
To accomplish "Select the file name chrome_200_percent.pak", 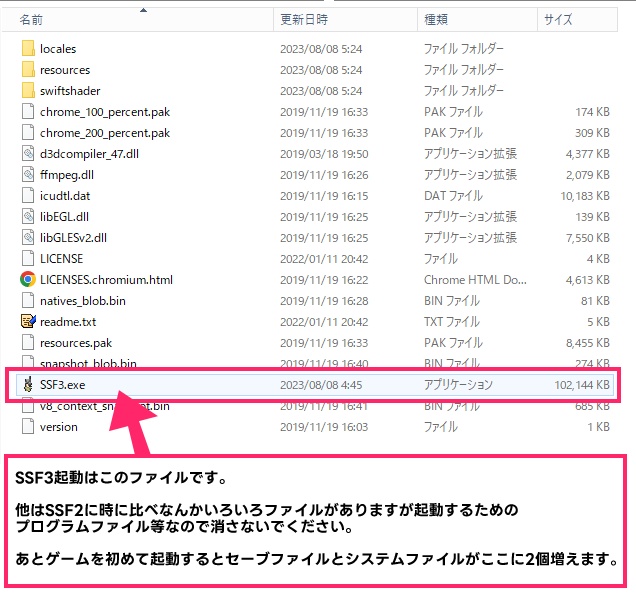I will [x=105, y=133].
